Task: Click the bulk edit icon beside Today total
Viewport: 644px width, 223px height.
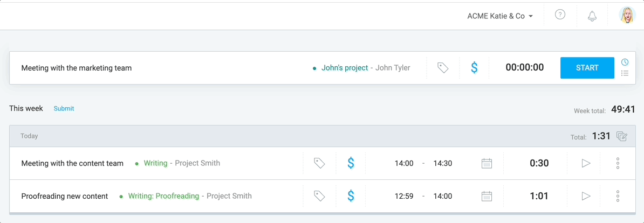Action: click(622, 136)
